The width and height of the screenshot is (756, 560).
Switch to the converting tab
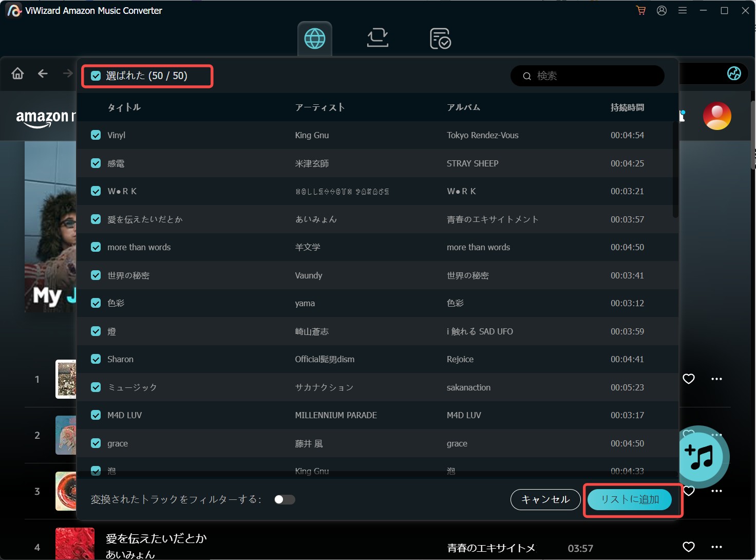point(377,39)
